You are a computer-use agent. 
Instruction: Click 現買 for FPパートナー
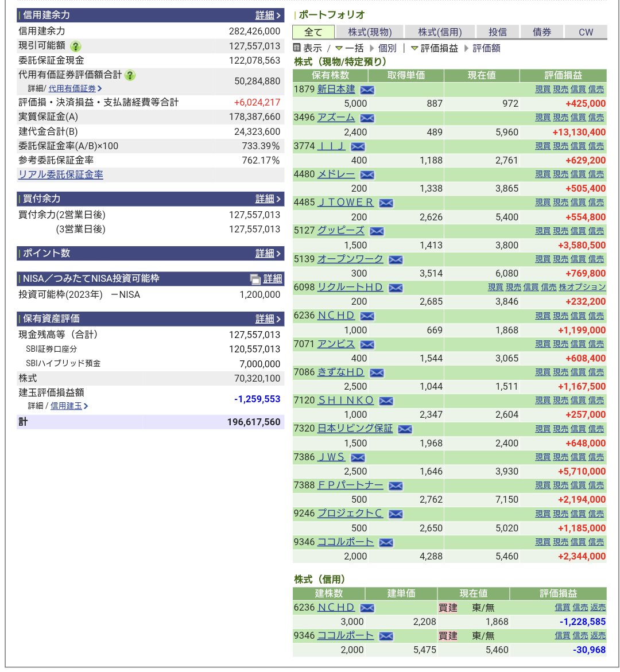tap(542, 485)
